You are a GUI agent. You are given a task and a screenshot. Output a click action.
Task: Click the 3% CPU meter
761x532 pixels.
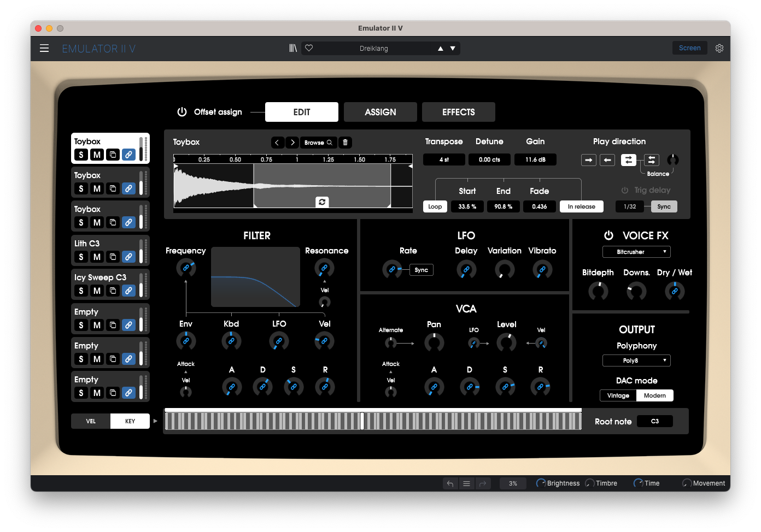tap(513, 483)
